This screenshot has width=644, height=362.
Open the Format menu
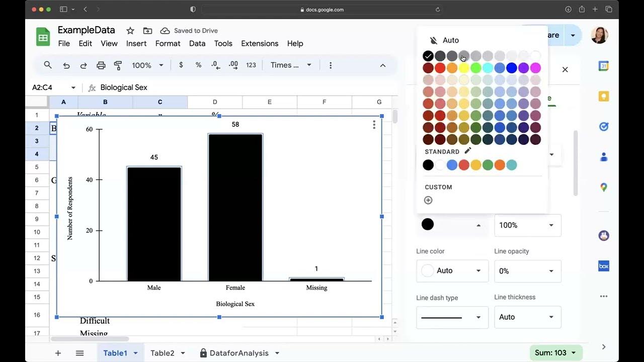coord(168,44)
